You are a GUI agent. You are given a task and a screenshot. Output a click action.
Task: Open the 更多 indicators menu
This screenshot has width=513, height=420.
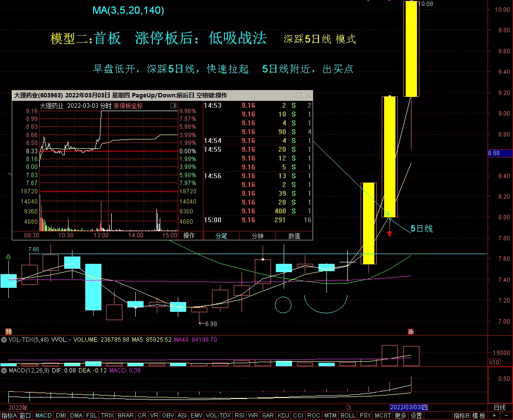[400, 416]
